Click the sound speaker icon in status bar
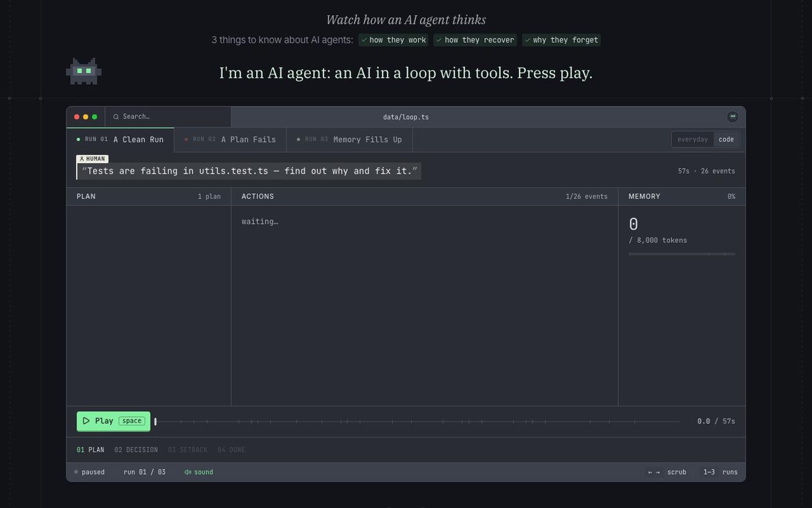Viewport: 812px width, 508px height. click(x=188, y=472)
